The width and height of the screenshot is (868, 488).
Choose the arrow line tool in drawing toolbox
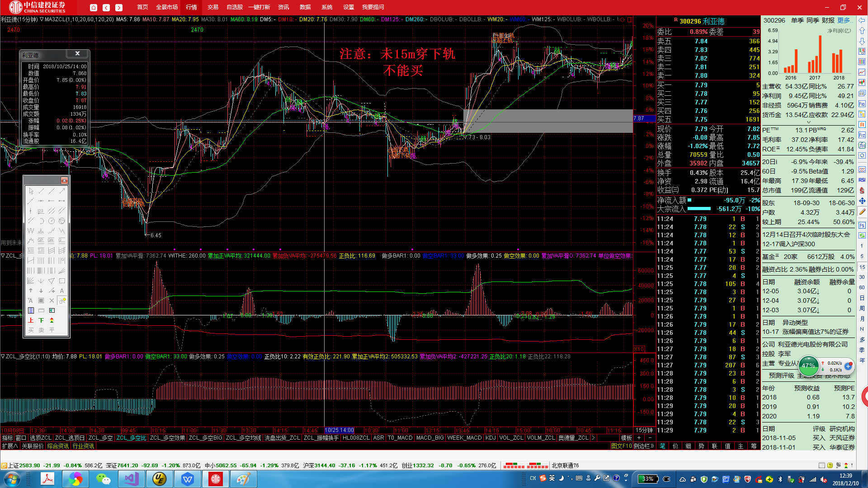click(61, 191)
